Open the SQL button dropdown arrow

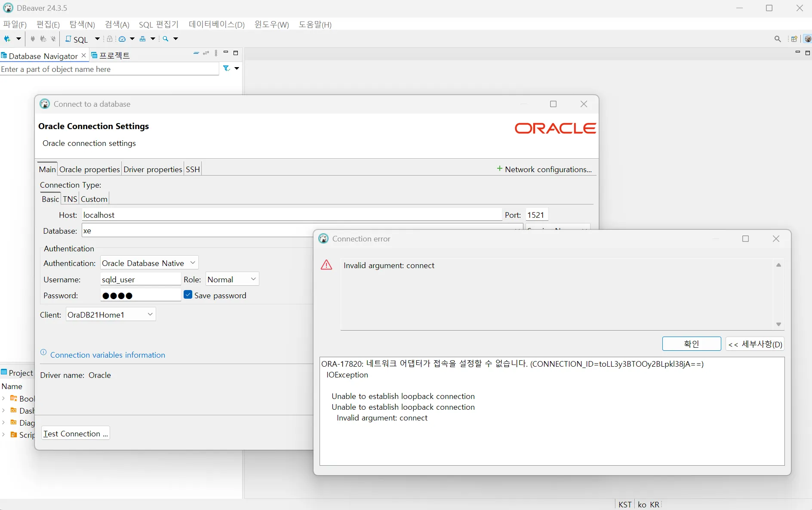97,39
